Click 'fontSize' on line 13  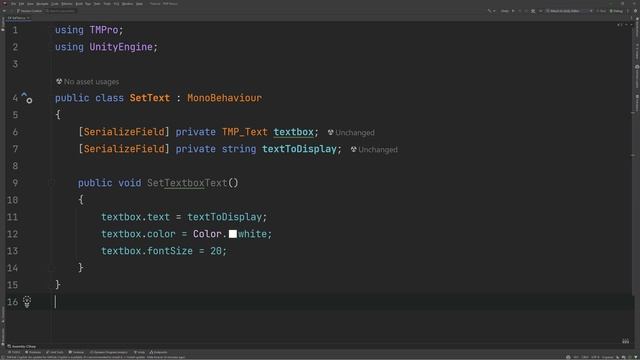(x=170, y=251)
